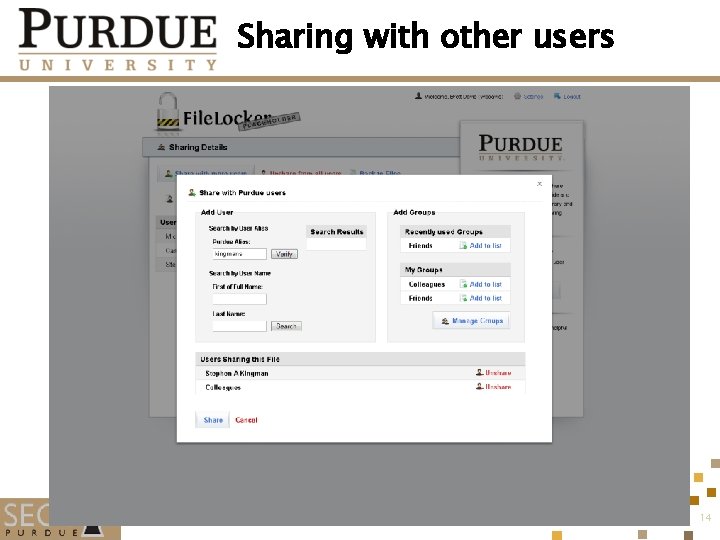Select Stephen A Kingman row text
This screenshot has width=720, height=540.
tap(237, 373)
